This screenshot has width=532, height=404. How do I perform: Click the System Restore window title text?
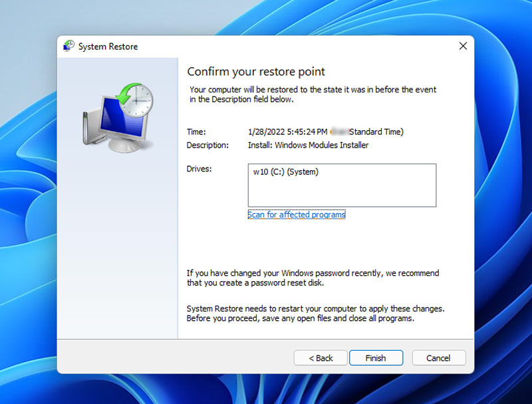pos(108,47)
